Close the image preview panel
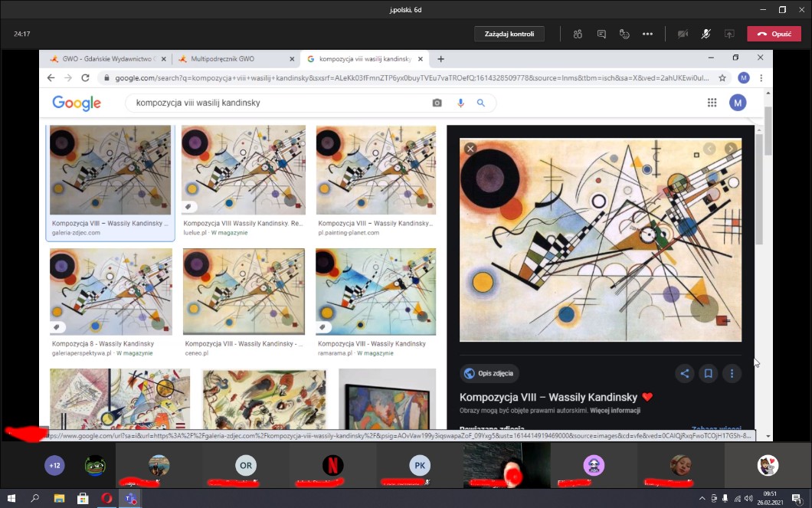Image resolution: width=812 pixels, height=508 pixels. coord(470,149)
